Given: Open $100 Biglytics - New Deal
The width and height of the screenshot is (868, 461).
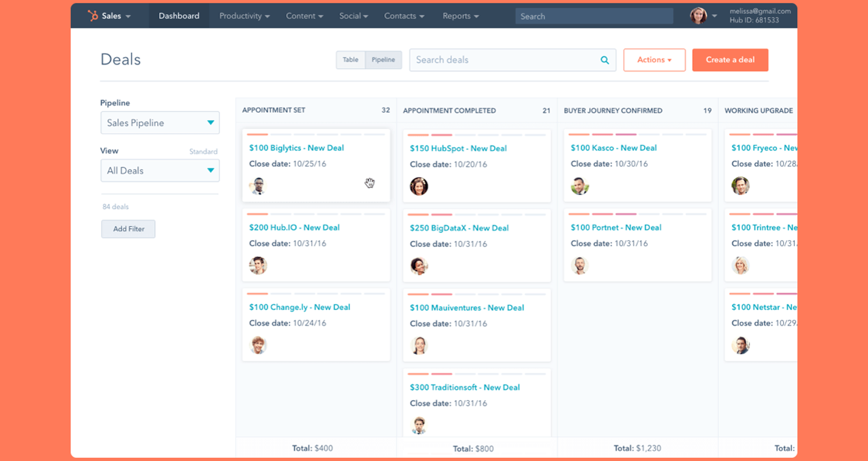Looking at the screenshot, I should click(296, 148).
